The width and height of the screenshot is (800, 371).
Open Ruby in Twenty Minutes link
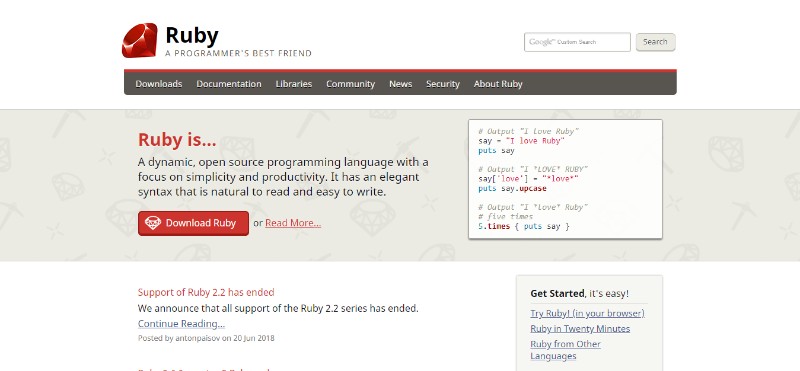point(580,329)
